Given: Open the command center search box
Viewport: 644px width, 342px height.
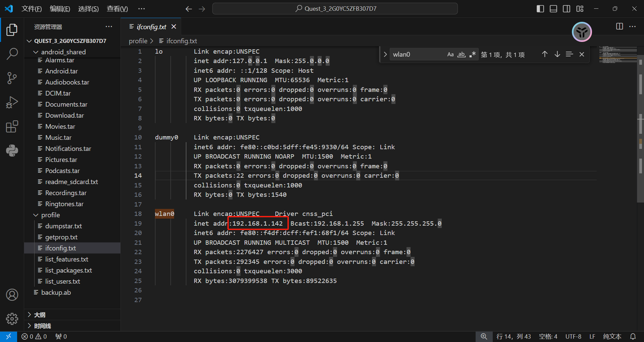Looking at the screenshot, I should pos(335,9).
